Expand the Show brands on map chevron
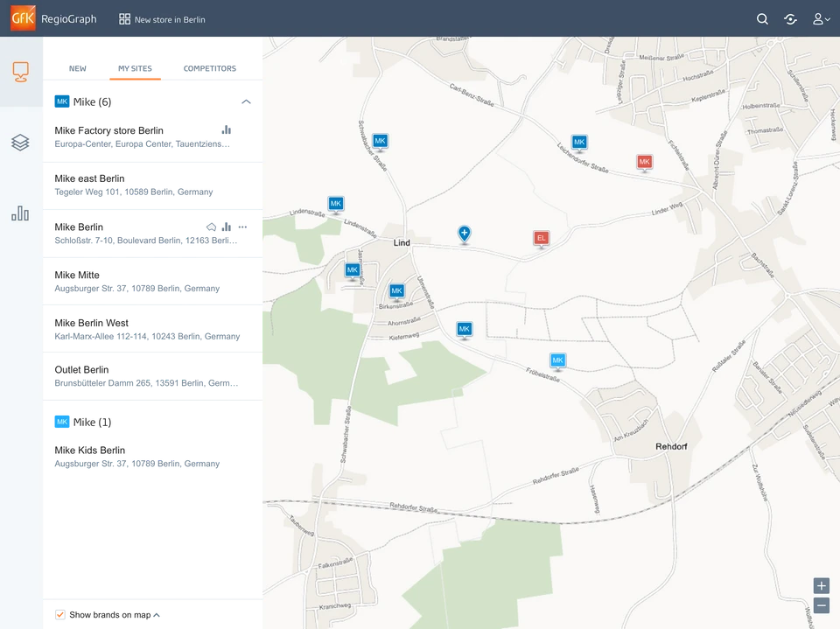This screenshot has height=629, width=840. [x=157, y=615]
